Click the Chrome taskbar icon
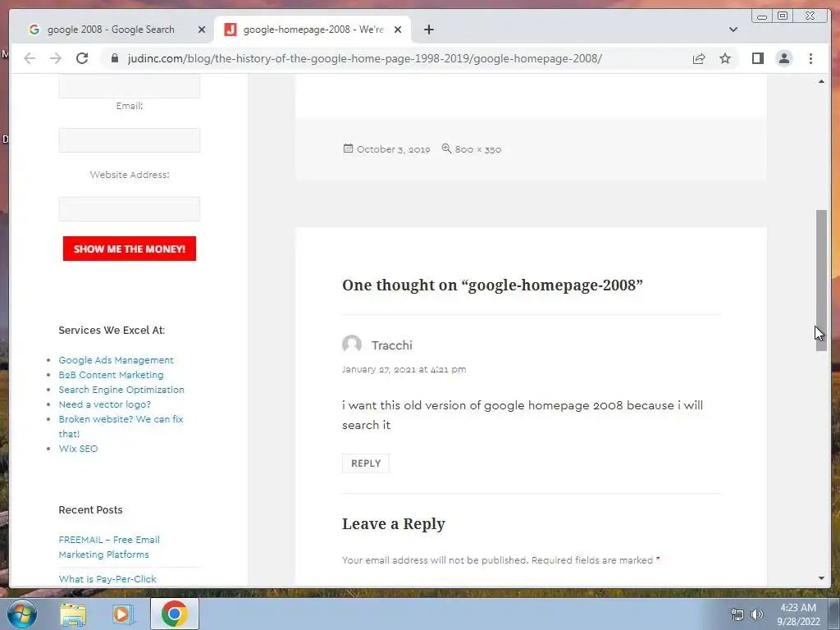840x630 pixels. point(174,614)
